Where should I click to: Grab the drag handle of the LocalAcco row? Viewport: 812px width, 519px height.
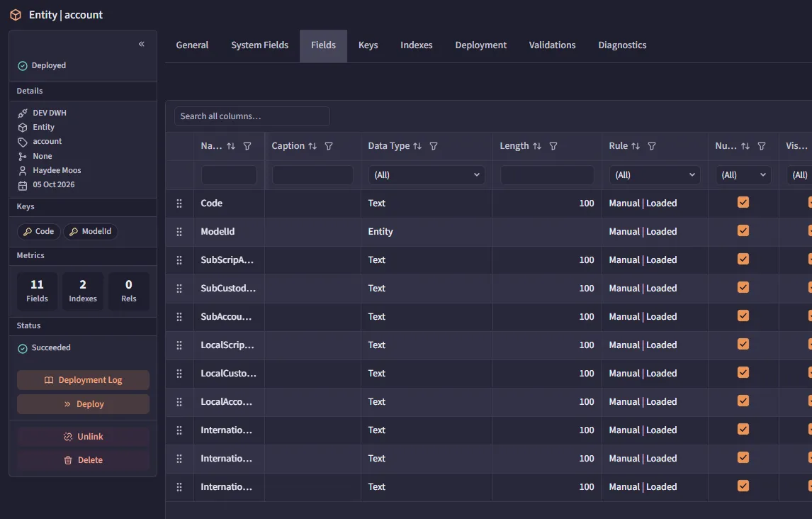pyautogui.click(x=179, y=402)
